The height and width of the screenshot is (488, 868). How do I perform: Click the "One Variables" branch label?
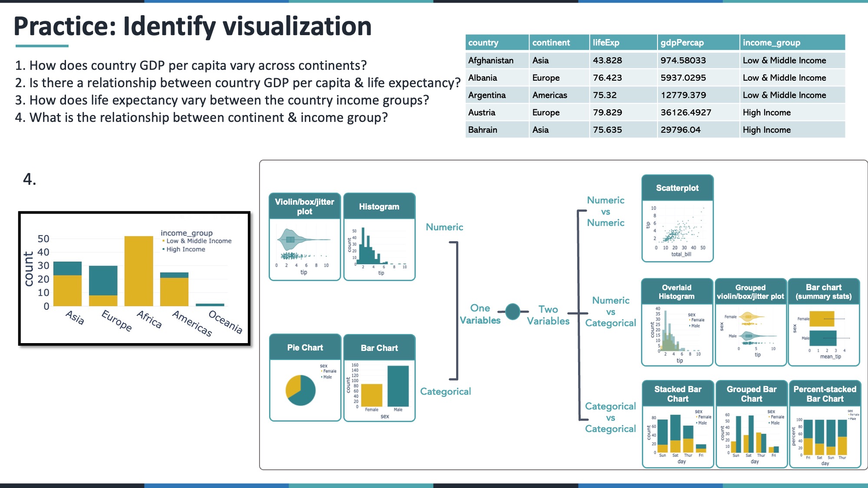coord(480,314)
